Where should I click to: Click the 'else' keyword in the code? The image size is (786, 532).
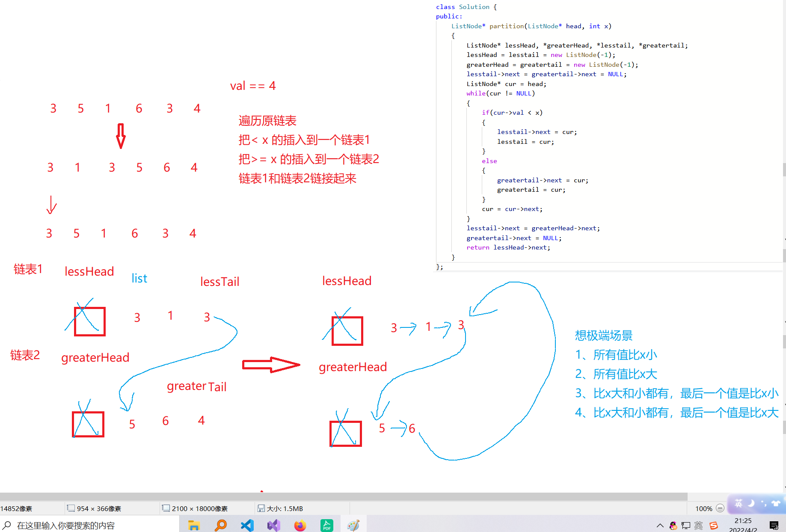[x=489, y=161]
